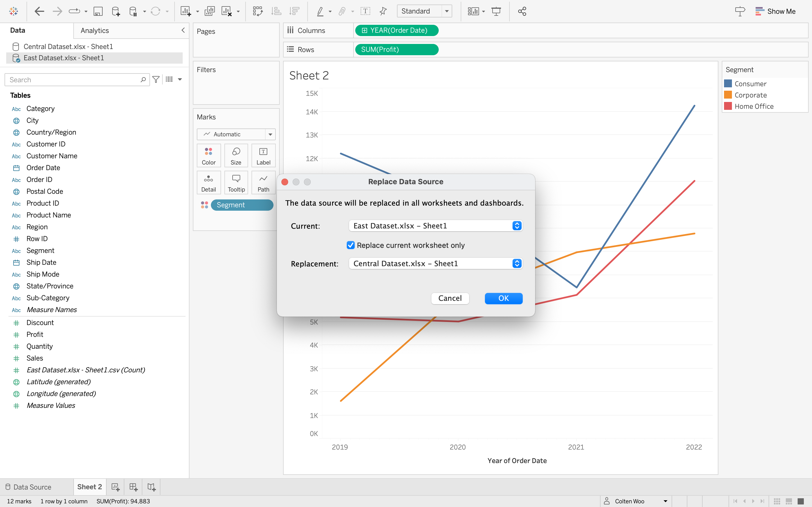Click the OK button

coord(503,298)
